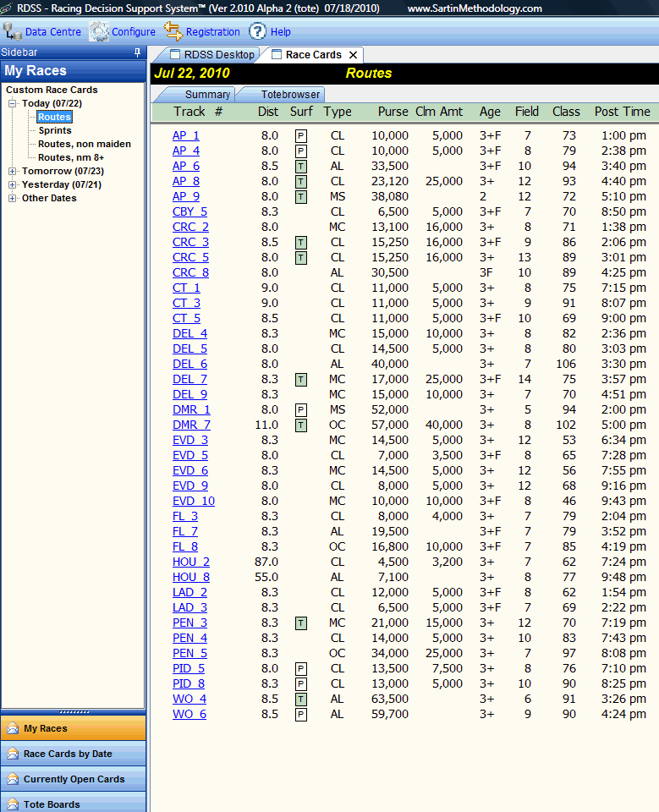Viewport: 659px width, 812px height.
Task: Open the DEL 6 race link
Action: (189, 364)
